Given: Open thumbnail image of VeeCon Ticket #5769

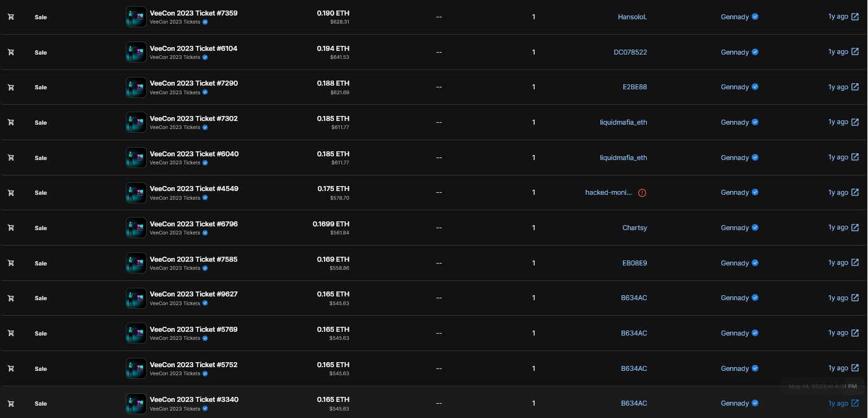Looking at the screenshot, I should 136,333.
